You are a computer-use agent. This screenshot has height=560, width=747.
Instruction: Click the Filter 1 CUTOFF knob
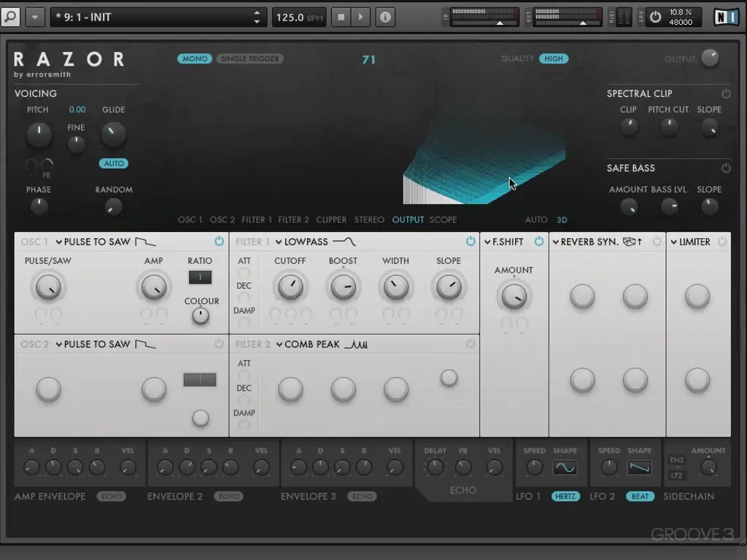[290, 287]
